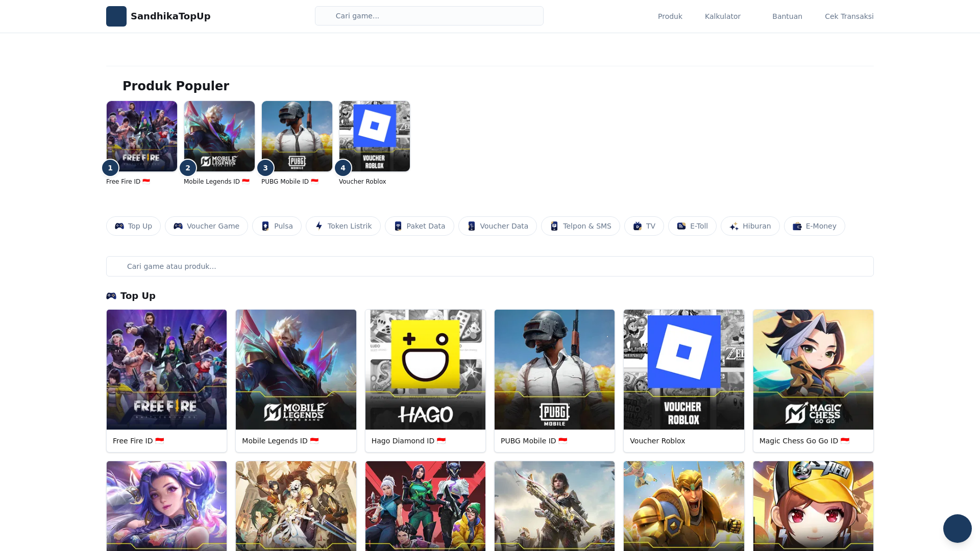Screen dimensions: 980x551
Task: Open the popular Mobile Legends ID thumbnail
Action: pyautogui.click(x=219, y=136)
